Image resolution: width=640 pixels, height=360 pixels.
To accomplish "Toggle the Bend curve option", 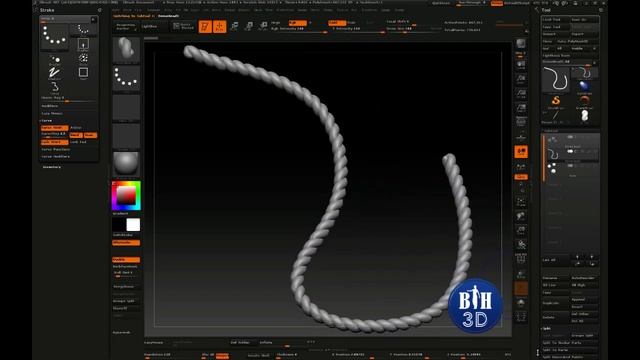I will 76,135.
